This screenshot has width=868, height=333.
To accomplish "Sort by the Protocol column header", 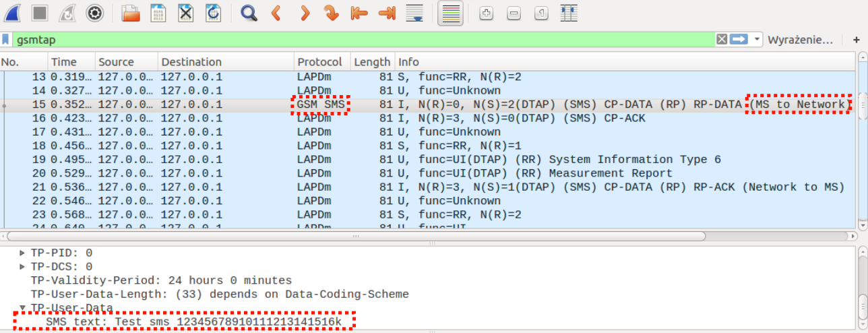I will click(322, 62).
